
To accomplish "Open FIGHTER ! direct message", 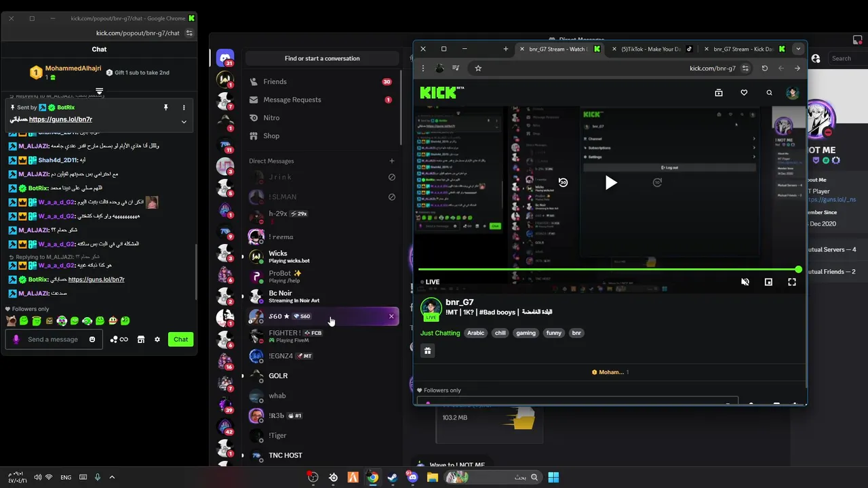I will pyautogui.click(x=322, y=336).
